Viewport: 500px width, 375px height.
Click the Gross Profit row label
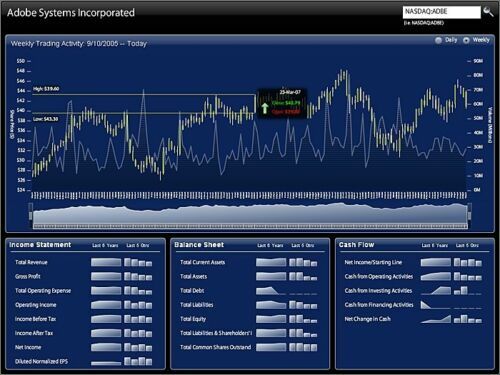pyautogui.click(x=28, y=276)
